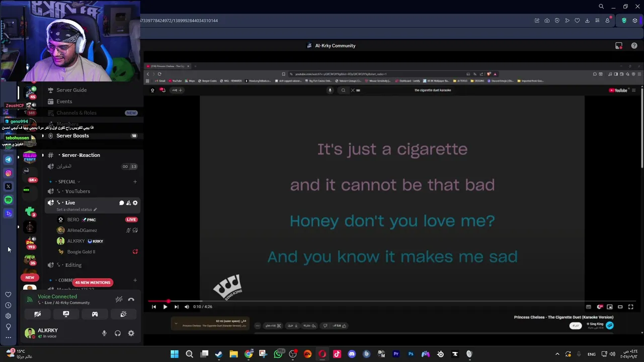Click the browser search magnifier icon

point(601,7)
